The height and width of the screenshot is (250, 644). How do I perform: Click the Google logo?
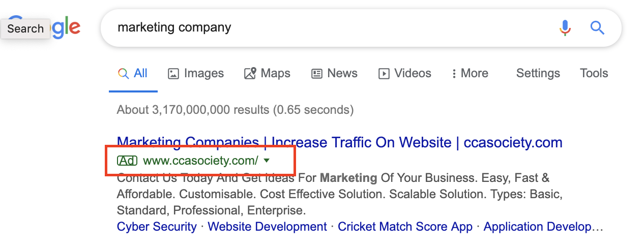(x=66, y=27)
